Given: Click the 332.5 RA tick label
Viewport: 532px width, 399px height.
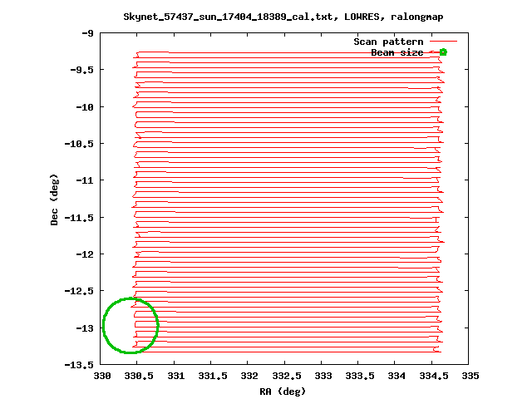Looking at the screenshot, I should (x=286, y=376).
